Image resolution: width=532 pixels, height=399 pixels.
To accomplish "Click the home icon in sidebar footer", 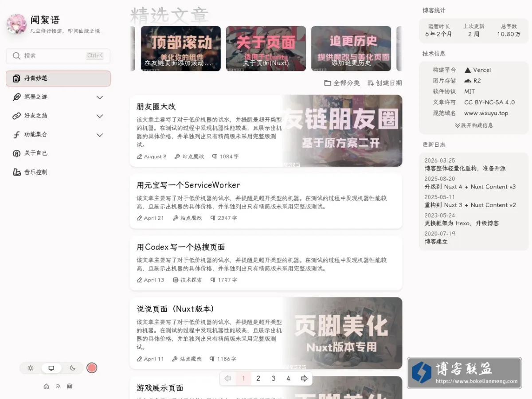I will (x=47, y=386).
